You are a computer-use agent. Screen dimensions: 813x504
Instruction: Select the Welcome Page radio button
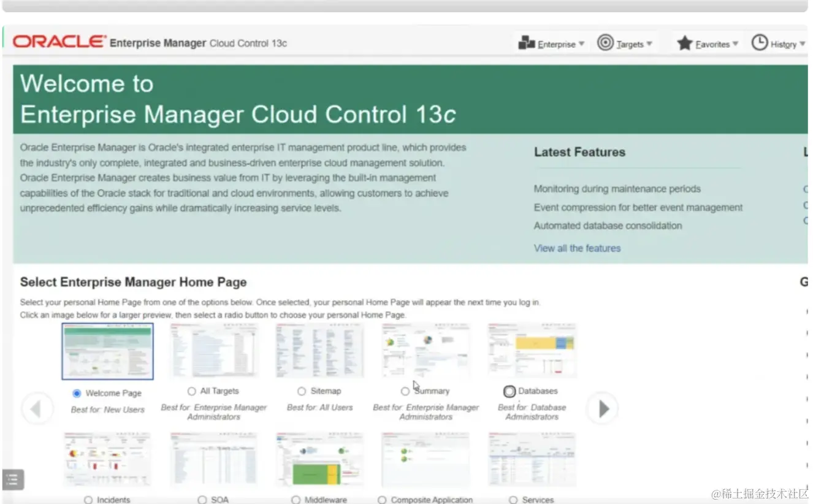pyautogui.click(x=77, y=393)
